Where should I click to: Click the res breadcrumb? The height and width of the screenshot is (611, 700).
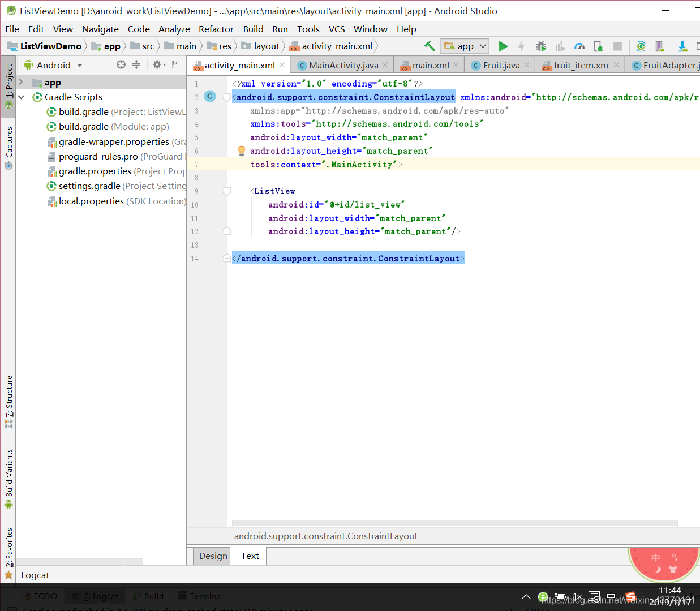pos(220,46)
